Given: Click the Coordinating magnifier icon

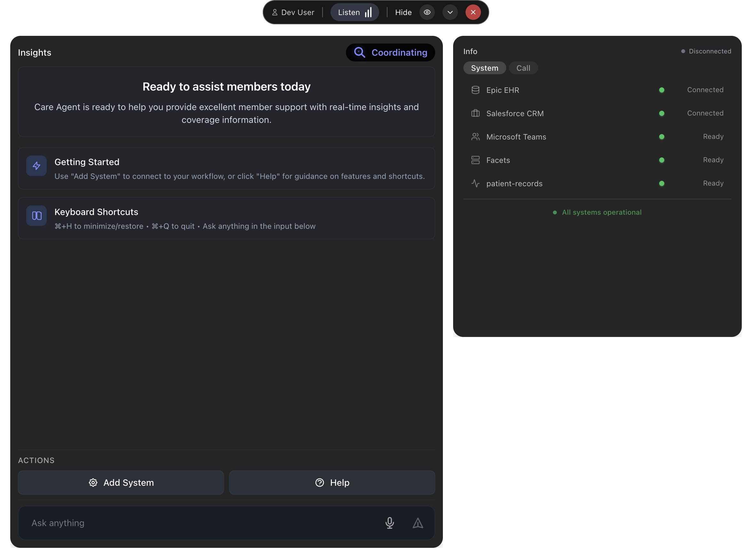Looking at the screenshot, I should pos(359,52).
